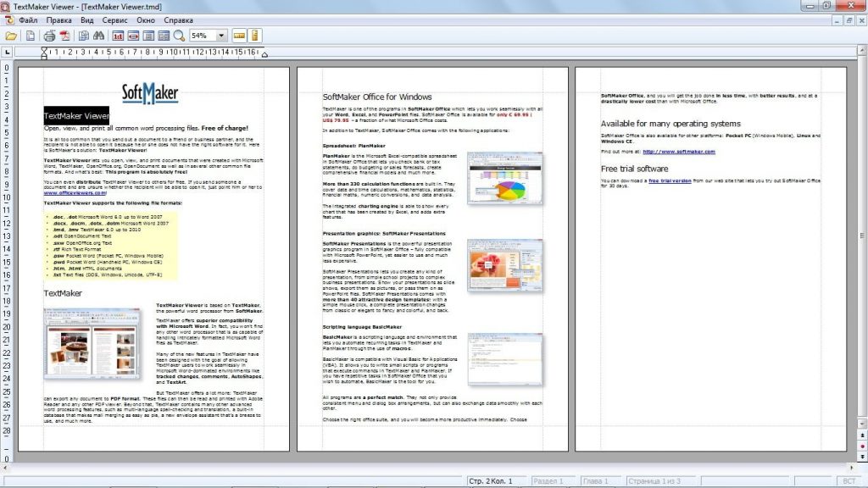Click the TextMaker screenshot thumbnail
Image resolution: width=868 pixels, height=488 pixels.
92,344
